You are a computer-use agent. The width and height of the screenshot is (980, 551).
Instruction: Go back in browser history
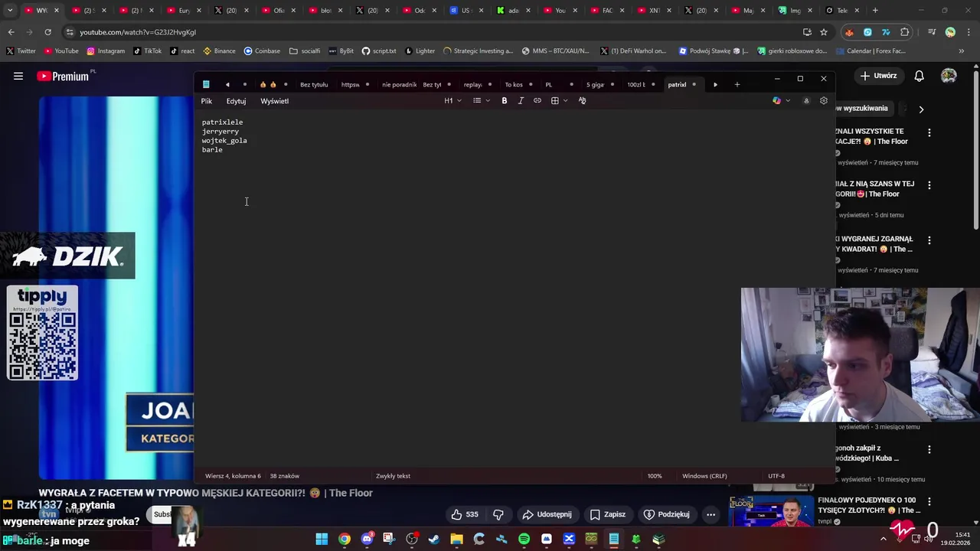tap(11, 32)
